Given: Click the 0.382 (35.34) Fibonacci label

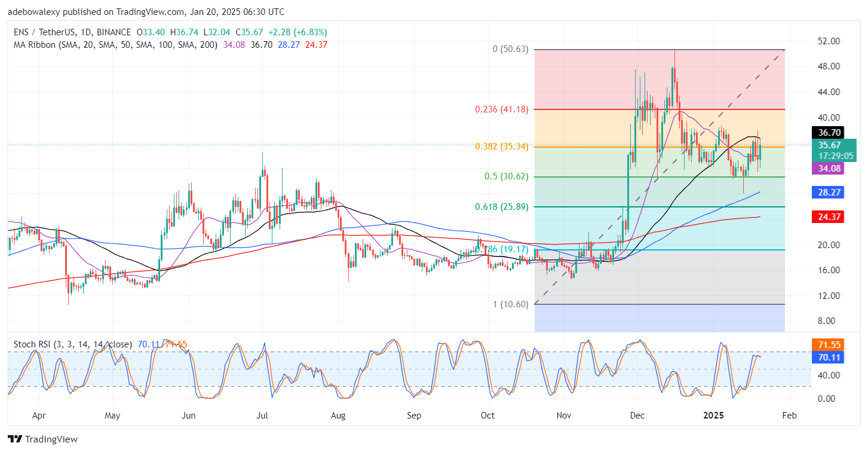Looking at the screenshot, I should tap(502, 146).
